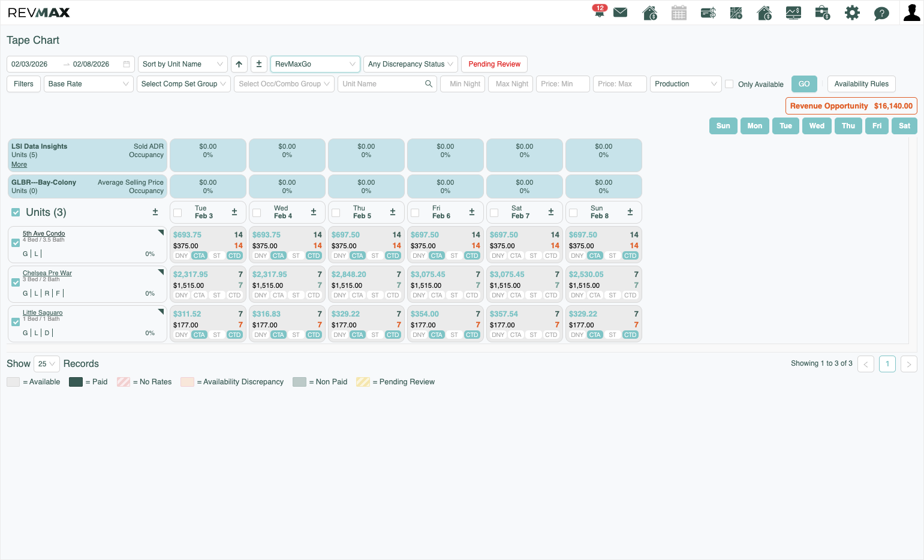Open the help question bubble icon
Image resolution: width=924 pixels, height=560 pixels.
point(881,13)
